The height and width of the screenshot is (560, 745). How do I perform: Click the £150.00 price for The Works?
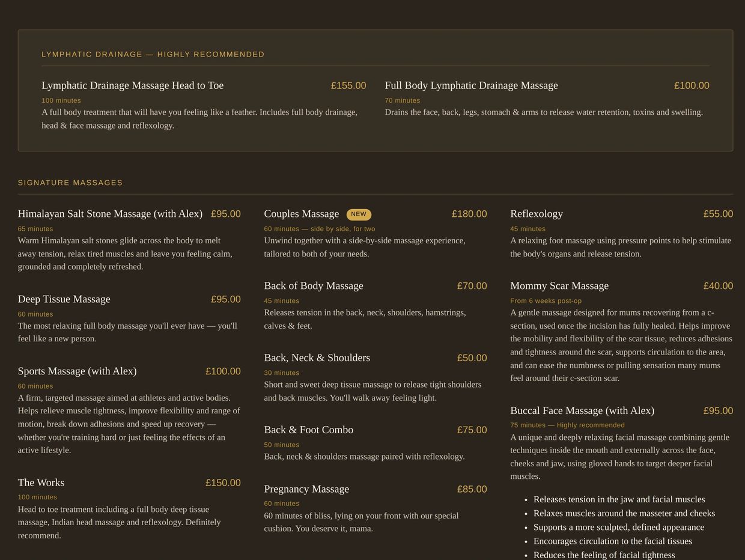(223, 482)
